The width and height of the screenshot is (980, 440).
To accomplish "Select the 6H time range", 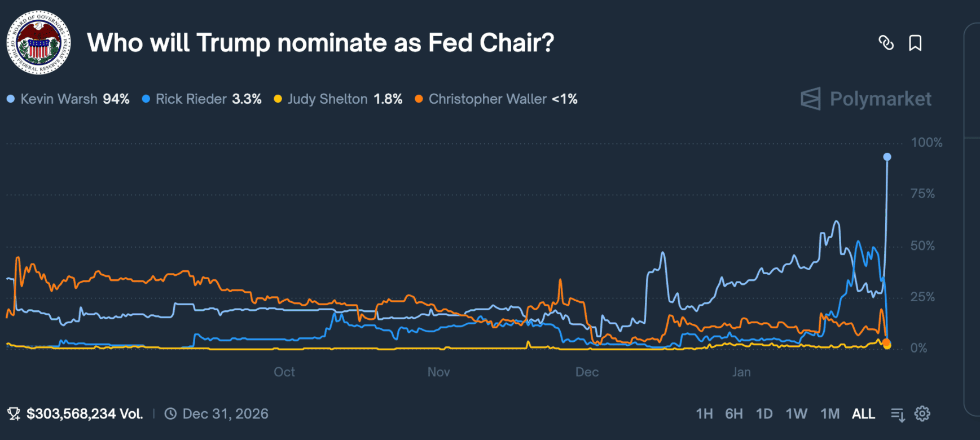I will click(733, 414).
